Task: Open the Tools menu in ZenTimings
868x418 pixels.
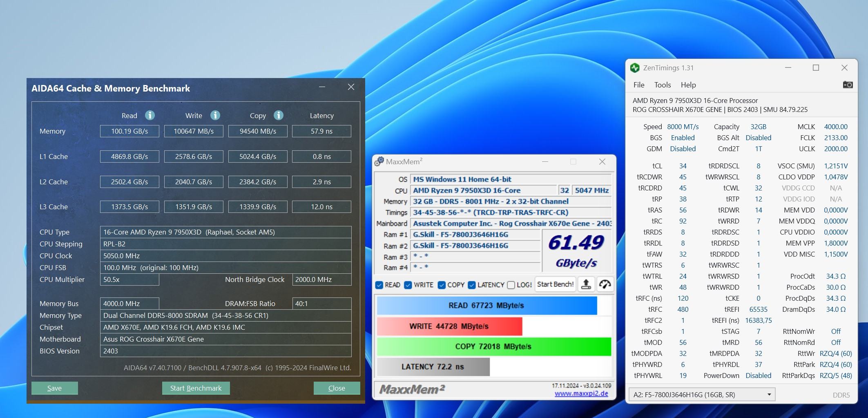Action: tap(663, 85)
